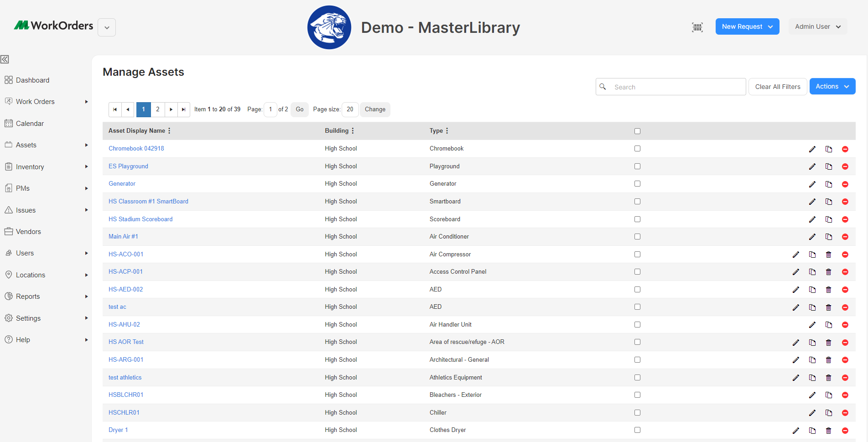
Task: Delete Dryer 1 via trash icon
Action: tap(828, 431)
